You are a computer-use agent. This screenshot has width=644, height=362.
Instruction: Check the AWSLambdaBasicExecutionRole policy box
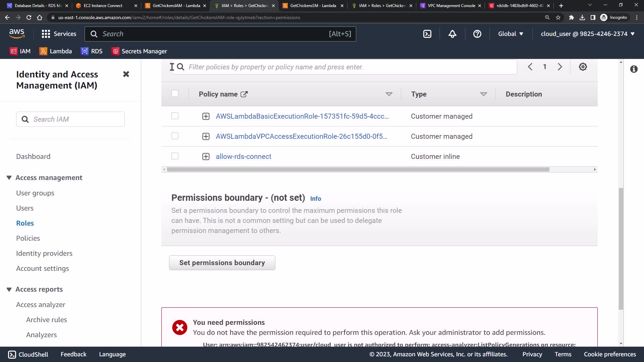coord(175,116)
